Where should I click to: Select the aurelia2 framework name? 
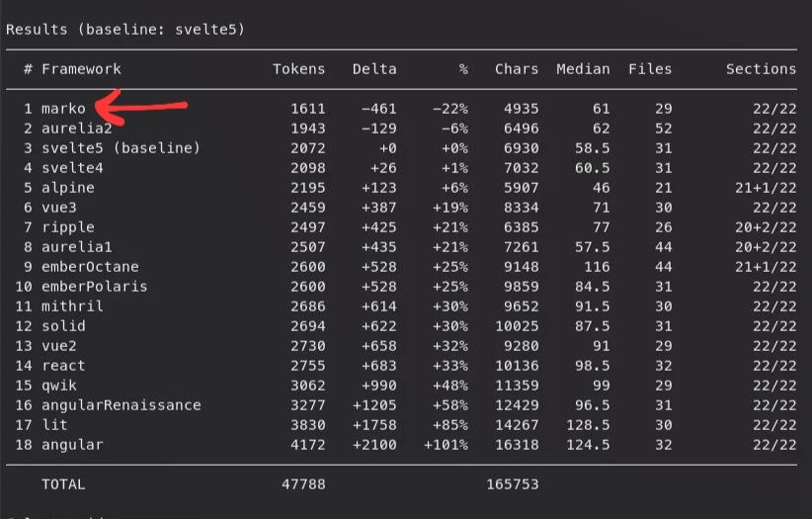(x=77, y=129)
